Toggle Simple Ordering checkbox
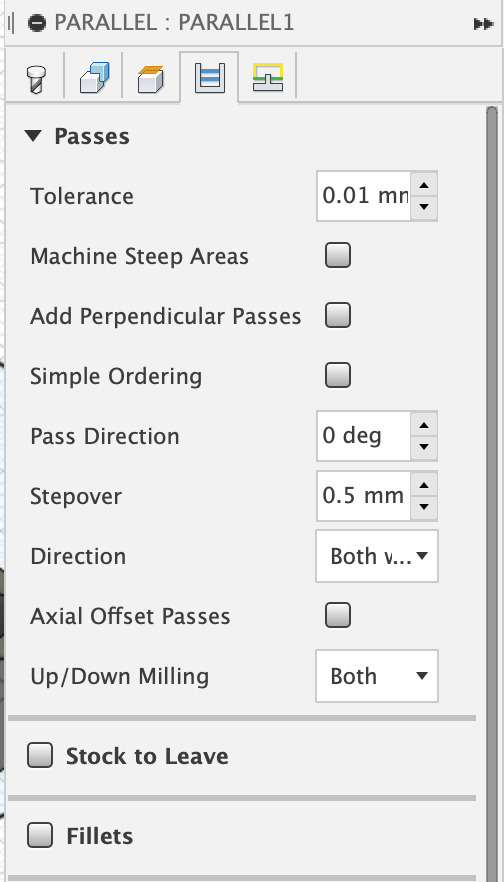This screenshot has width=504, height=882. pyautogui.click(x=338, y=375)
